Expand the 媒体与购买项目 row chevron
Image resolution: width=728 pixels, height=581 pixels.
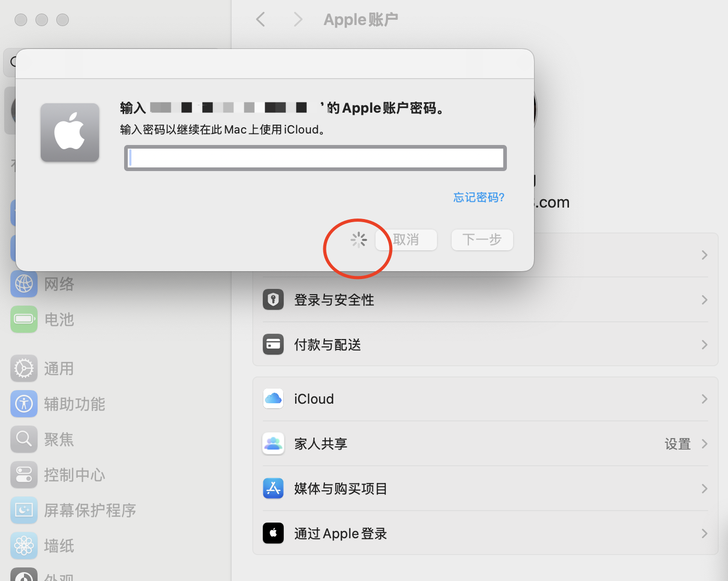[x=705, y=489]
